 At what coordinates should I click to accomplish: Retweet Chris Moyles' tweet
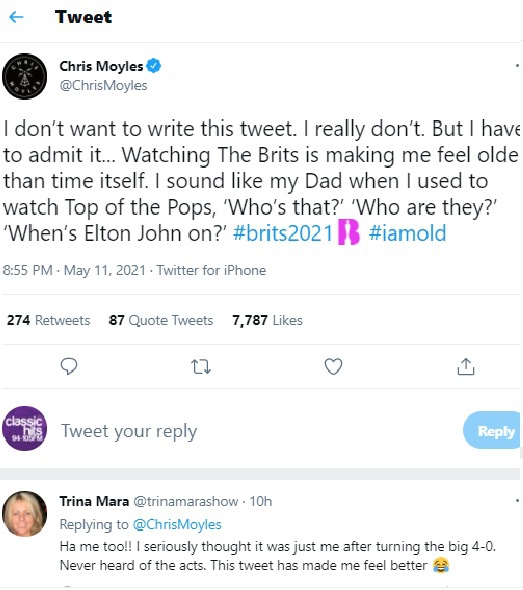point(201,366)
